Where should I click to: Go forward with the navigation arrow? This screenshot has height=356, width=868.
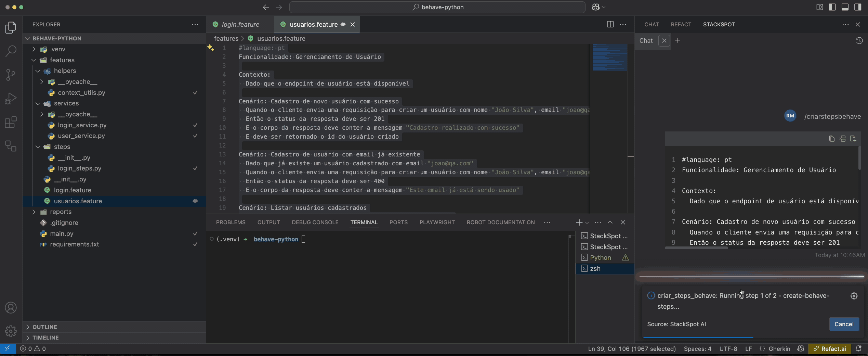279,7
